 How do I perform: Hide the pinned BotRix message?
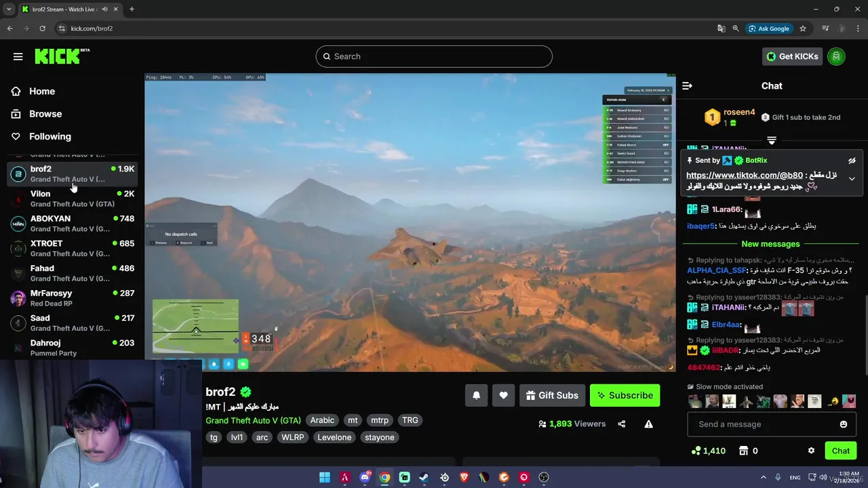[x=852, y=161]
